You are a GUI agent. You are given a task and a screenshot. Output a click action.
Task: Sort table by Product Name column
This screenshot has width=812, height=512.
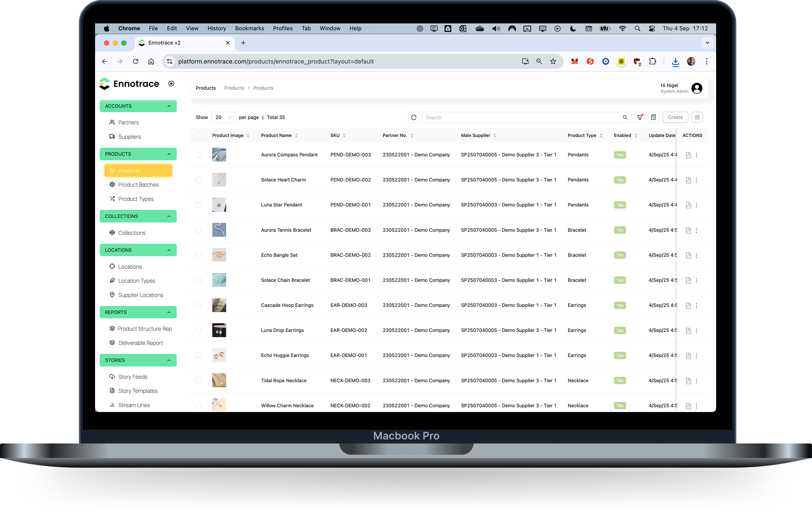pyautogui.click(x=296, y=135)
